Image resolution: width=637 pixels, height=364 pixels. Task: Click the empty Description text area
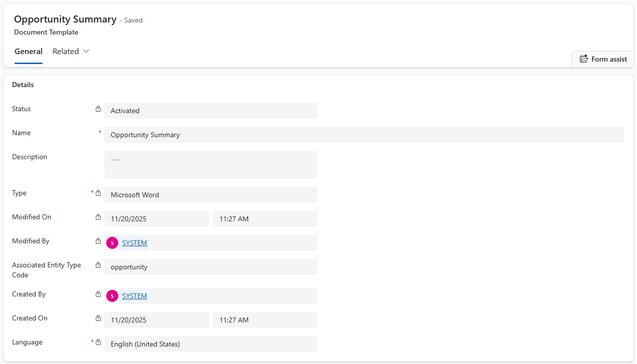coord(211,165)
